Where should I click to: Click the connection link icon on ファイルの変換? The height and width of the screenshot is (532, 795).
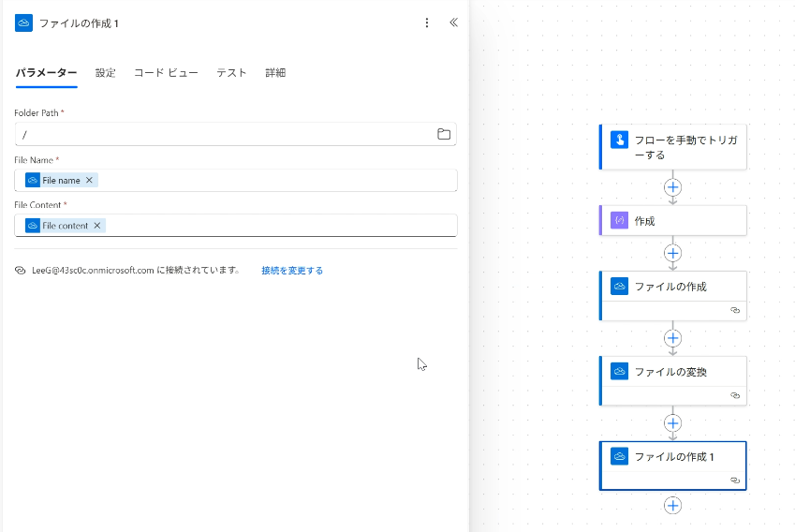pos(735,395)
